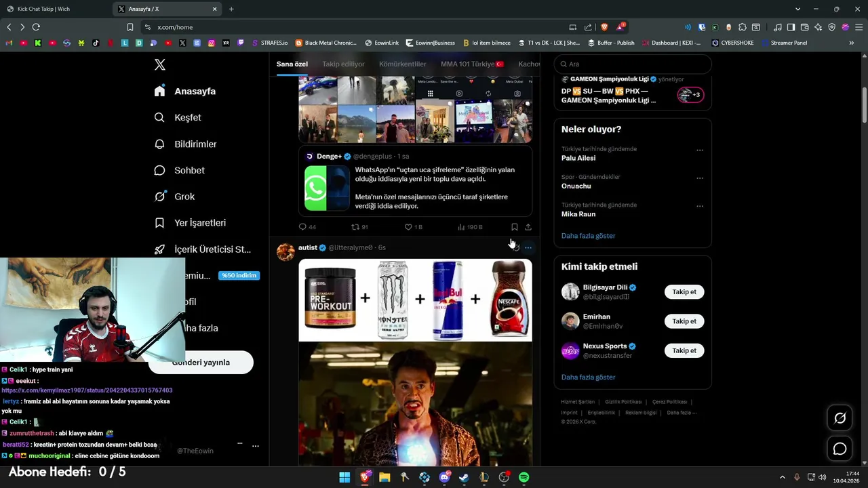Open Palu Ailesi trending topic
The image size is (868, 488).
578,158
